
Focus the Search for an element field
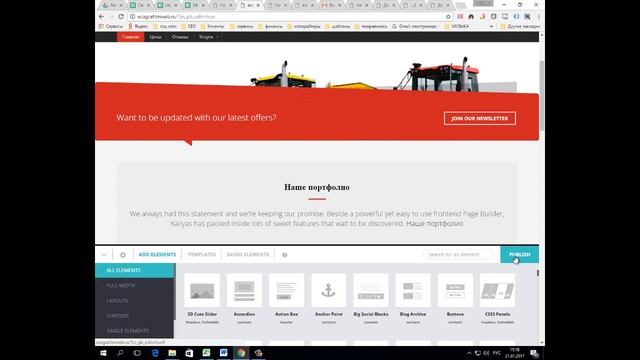click(458, 254)
